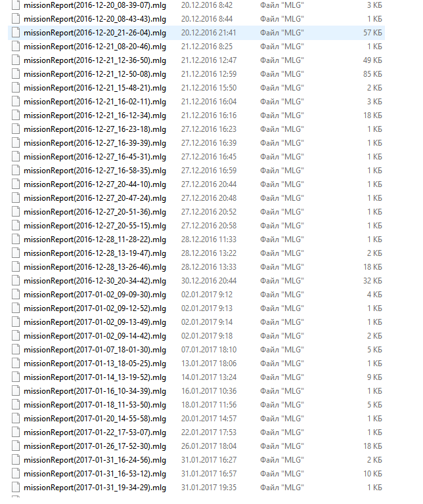The height and width of the screenshot is (504, 423).
Task: Click file icon of missionReport(2016-12-20_21-26-04).mlg
Action: [16, 33]
